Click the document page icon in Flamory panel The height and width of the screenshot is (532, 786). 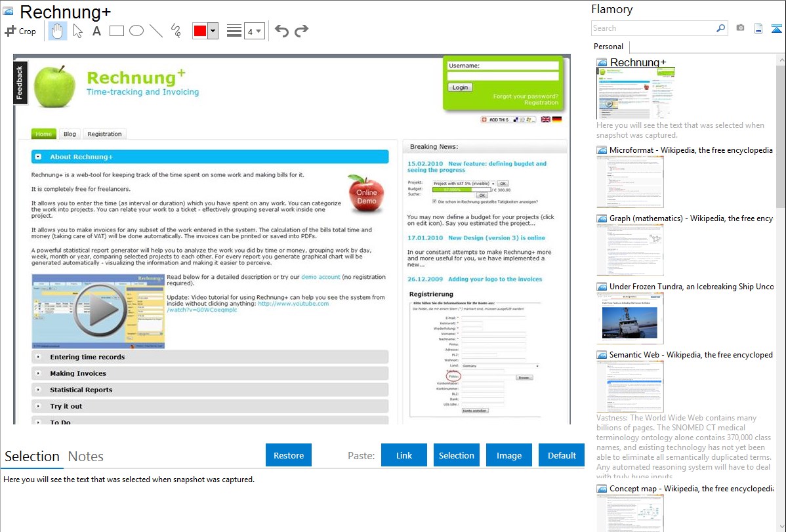coord(758,28)
